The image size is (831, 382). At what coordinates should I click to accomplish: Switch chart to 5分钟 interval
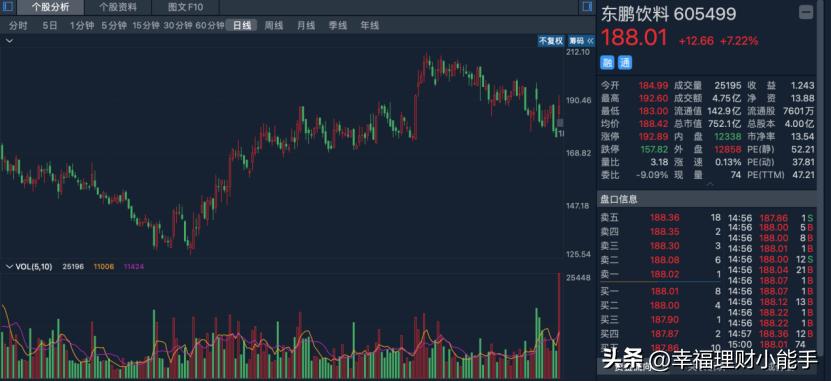pyautogui.click(x=114, y=25)
